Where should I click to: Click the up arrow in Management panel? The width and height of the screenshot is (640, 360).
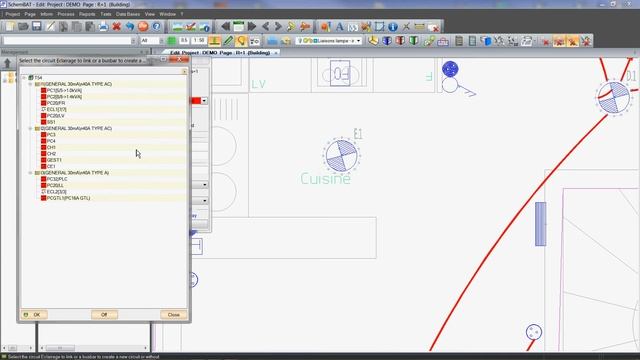point(7,63)
